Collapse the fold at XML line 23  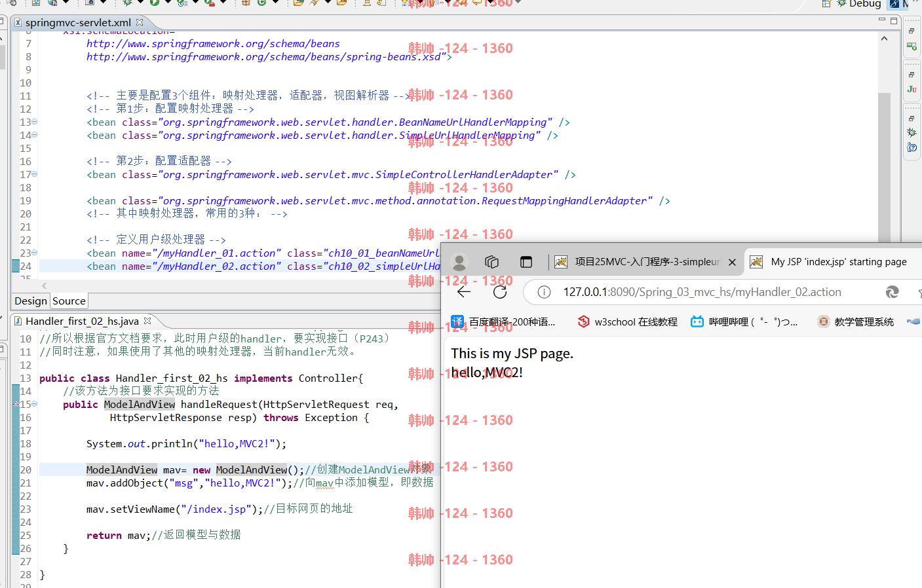pyautogui.click(x=34, y=253)
